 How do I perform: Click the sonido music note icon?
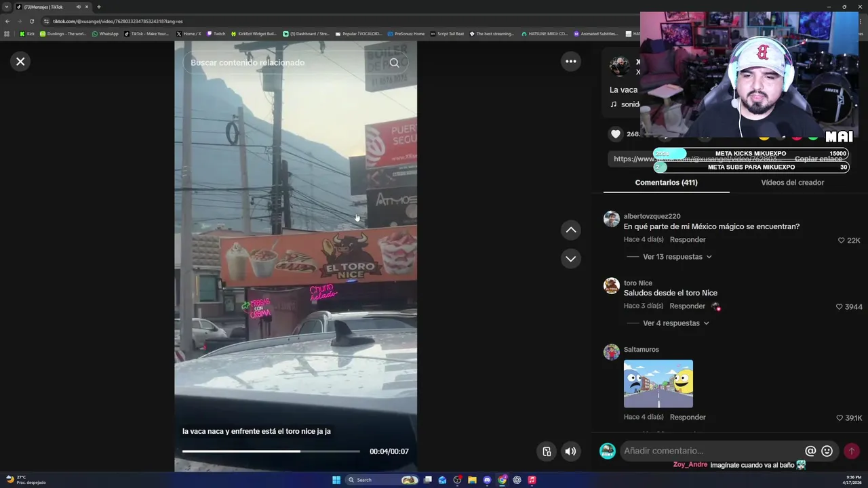(614, 104)
